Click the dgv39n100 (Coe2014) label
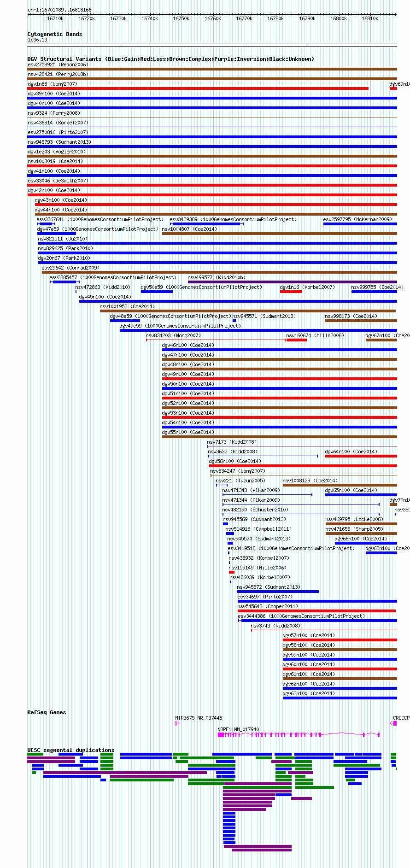The height and width of the screenshot is (868, 410). 54,94
